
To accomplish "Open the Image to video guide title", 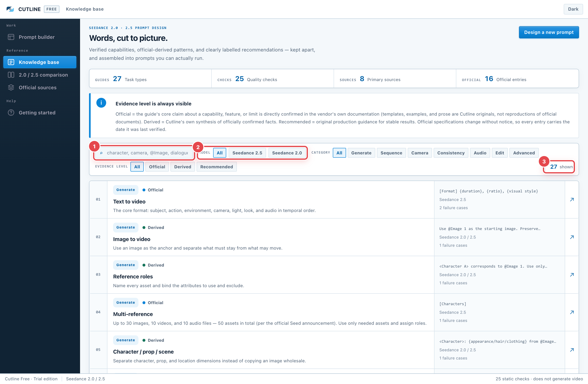I will point(132,239).
